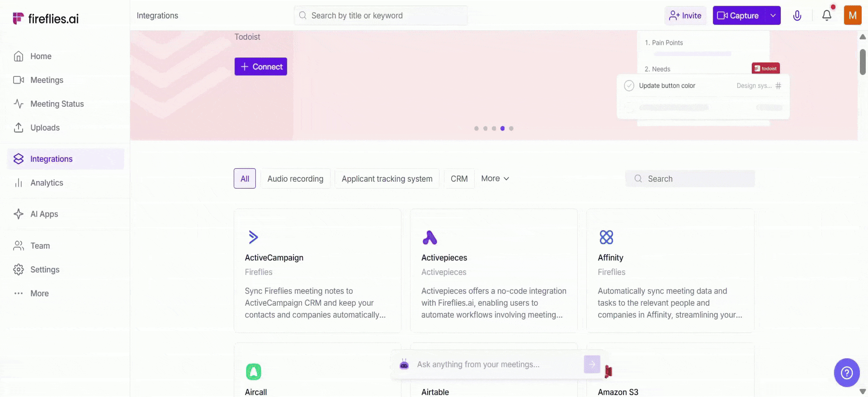The image size is (868, 397).
Task: Select the second carousel dot
Action: tap(485, 128)
